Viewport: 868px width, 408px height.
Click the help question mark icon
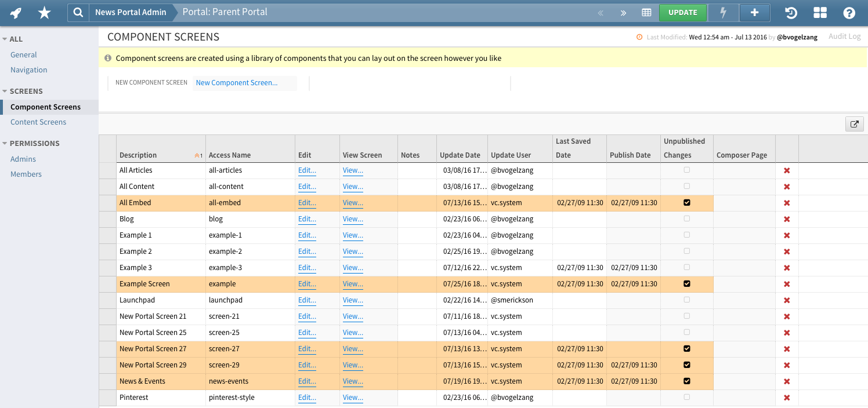point(849,12)
